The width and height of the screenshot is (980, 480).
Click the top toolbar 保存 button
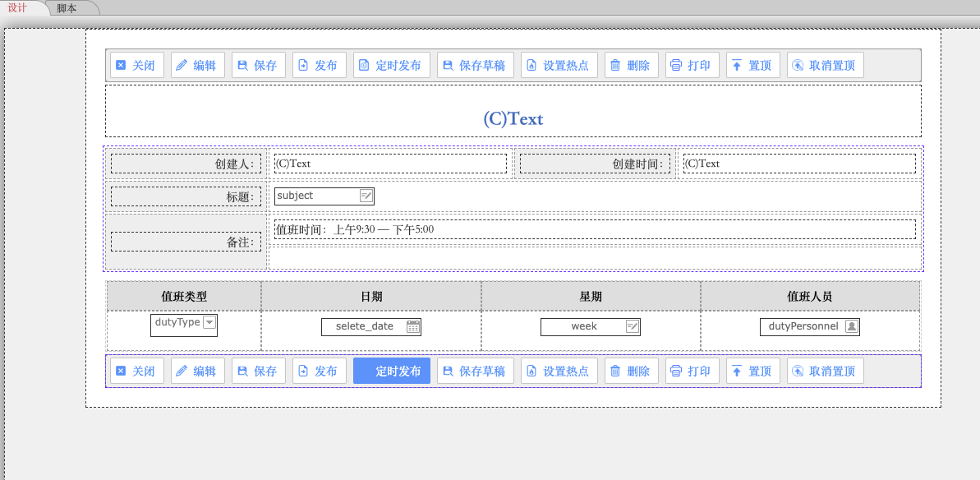[x=258, y=65]
